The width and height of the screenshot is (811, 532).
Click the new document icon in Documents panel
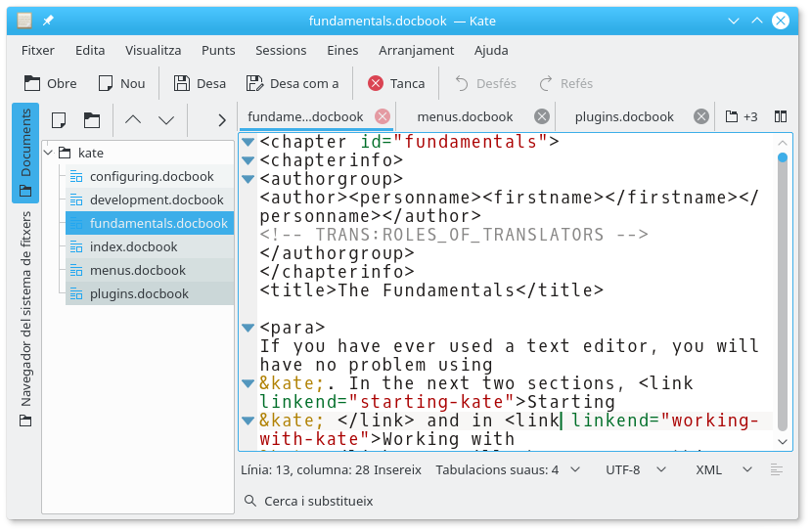[59, 119]
